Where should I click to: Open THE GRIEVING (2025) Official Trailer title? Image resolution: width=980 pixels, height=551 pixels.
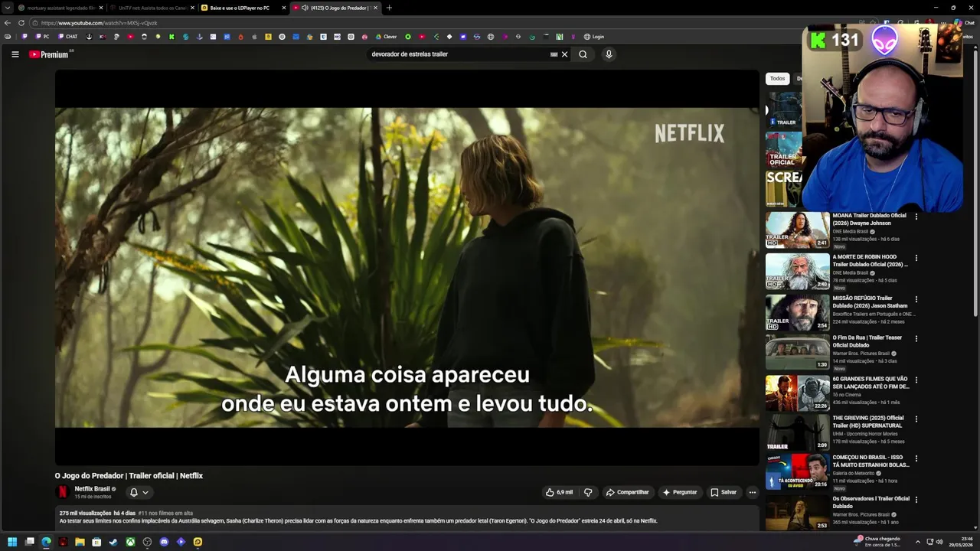click(x=868, y=422)
